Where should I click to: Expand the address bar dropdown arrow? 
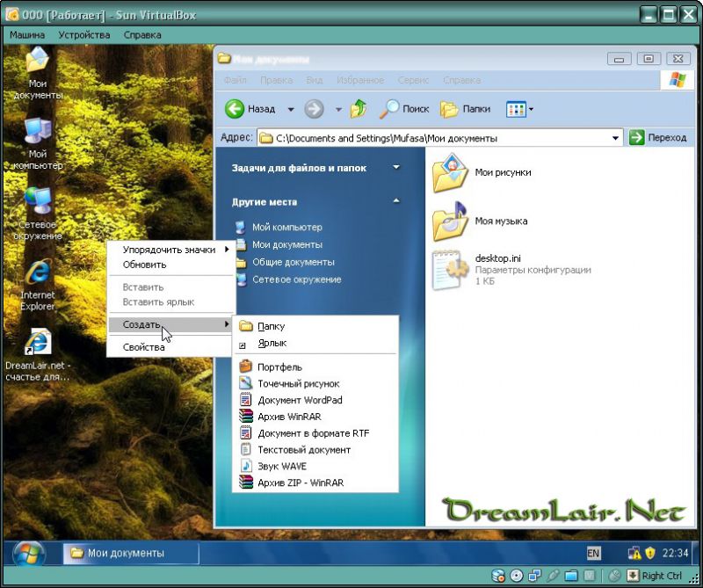click(616, 138)
